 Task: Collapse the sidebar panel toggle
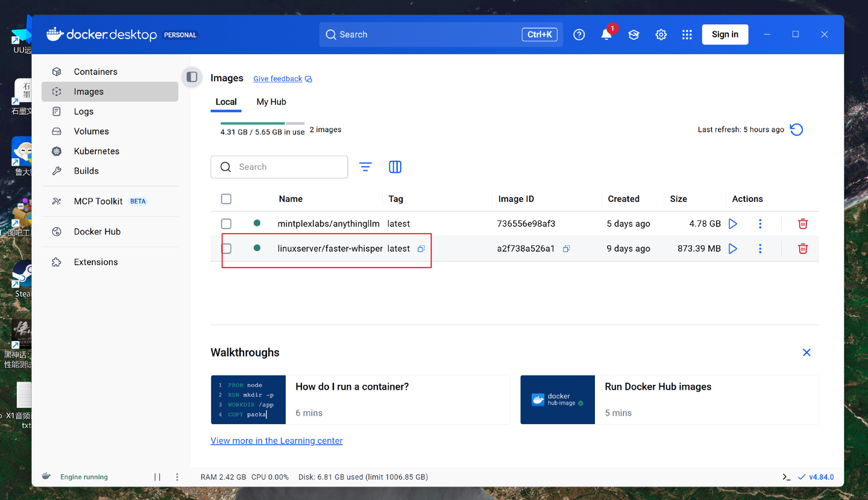(x=192, y=77)
